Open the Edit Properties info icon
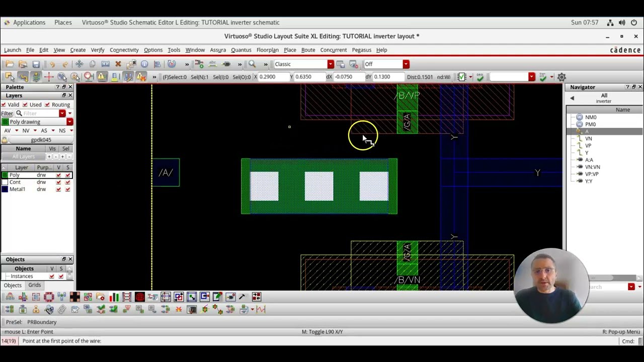 [x=144, y=64]
